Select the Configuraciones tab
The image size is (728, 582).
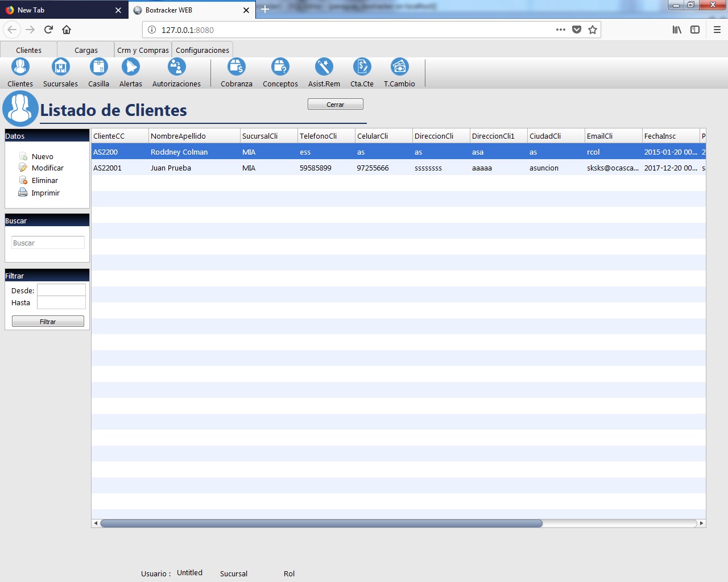pyautogui.click(x=202, y=50)
